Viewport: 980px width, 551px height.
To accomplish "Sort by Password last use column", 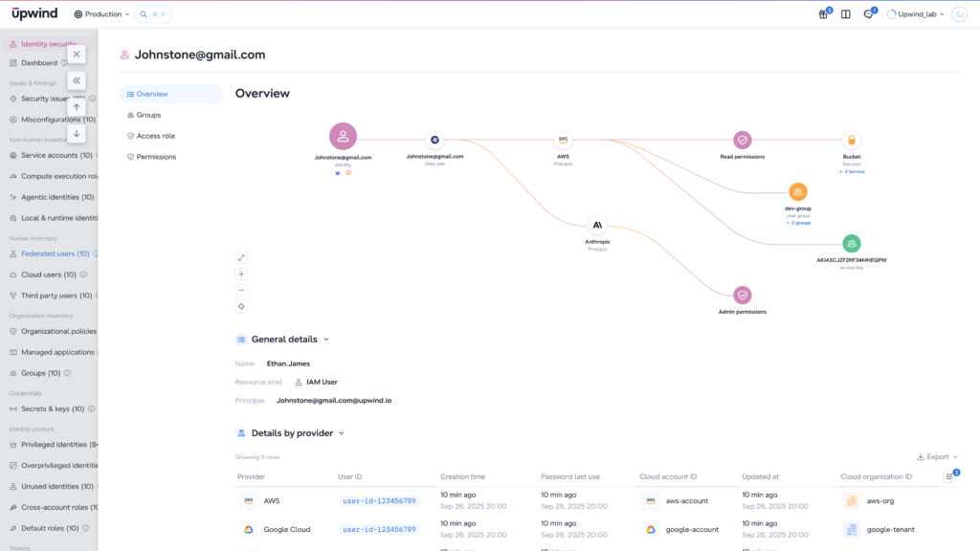I will [x=570, y=476].
